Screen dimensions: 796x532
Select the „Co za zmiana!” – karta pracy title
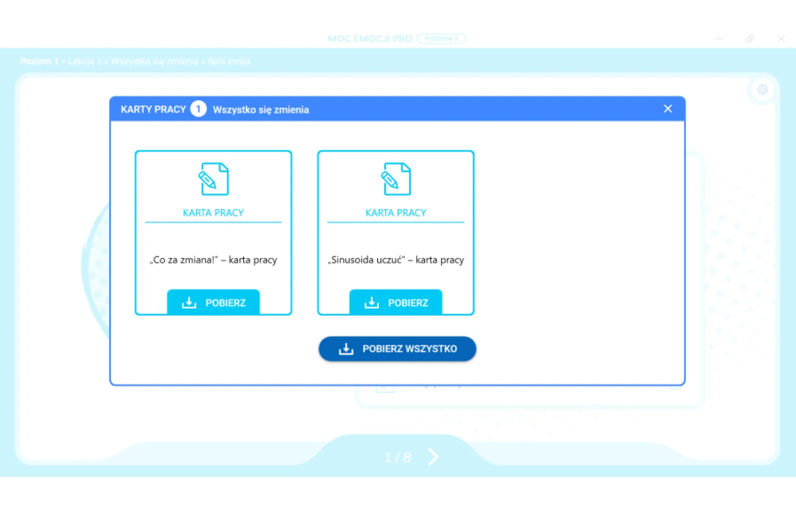pyautogui.click(x=213, y=260)
